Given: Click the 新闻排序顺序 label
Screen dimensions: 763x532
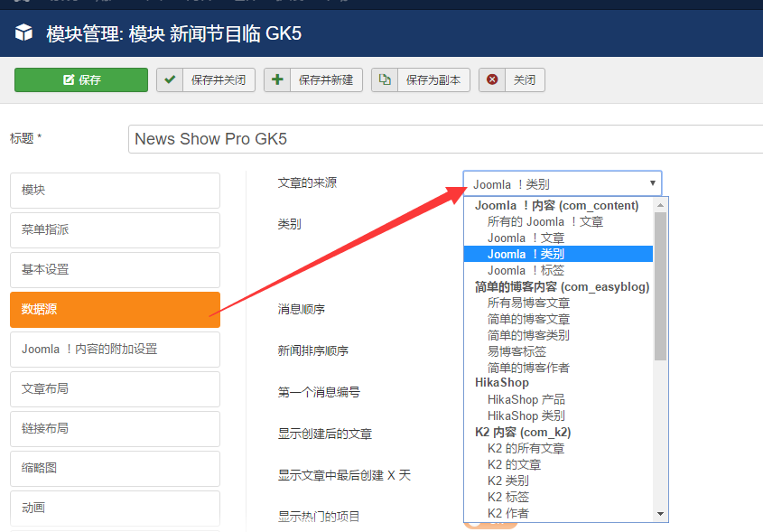Looking at the screenshot, I should click(x=313, y=351).
